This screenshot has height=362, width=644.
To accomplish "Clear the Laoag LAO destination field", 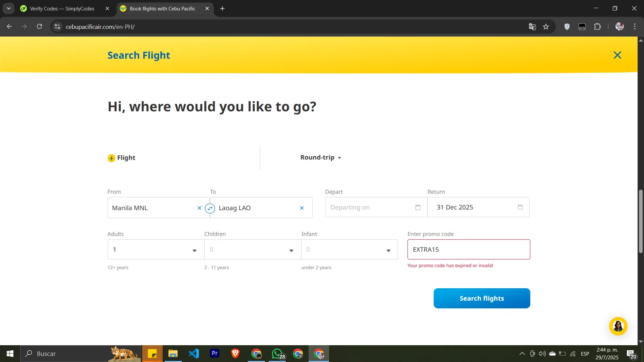I will [302, 208].
